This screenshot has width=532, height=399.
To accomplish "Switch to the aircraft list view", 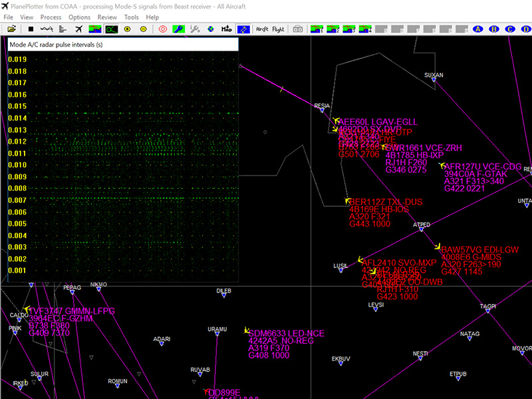I will (78, 29).
